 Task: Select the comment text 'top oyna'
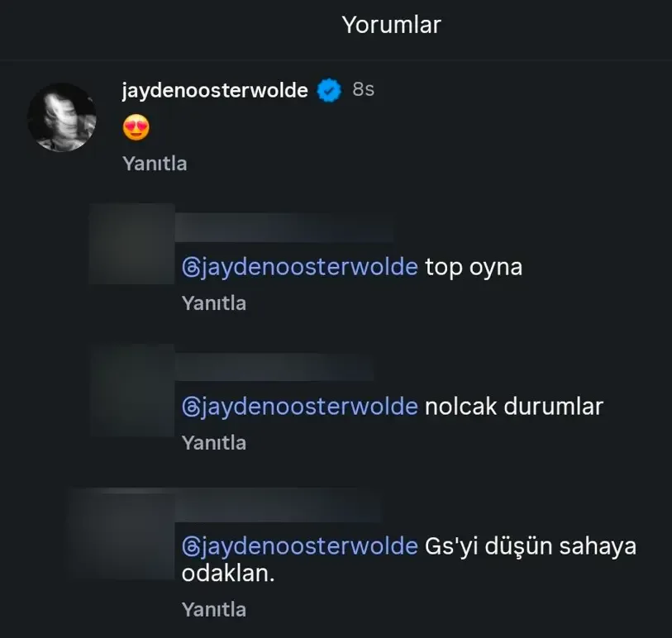click(474, 266)
